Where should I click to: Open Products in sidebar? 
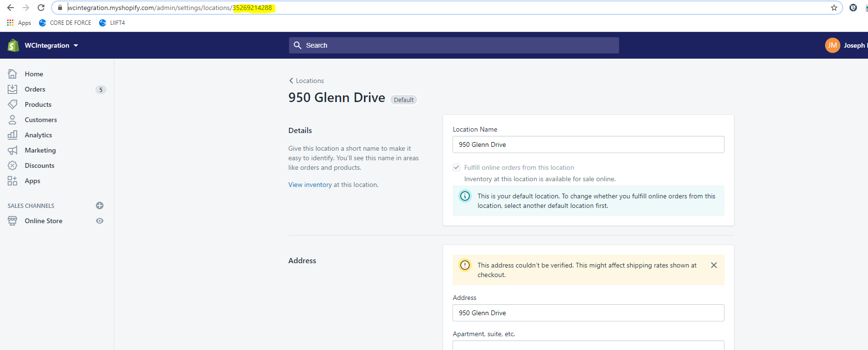(x=38, y=104)
